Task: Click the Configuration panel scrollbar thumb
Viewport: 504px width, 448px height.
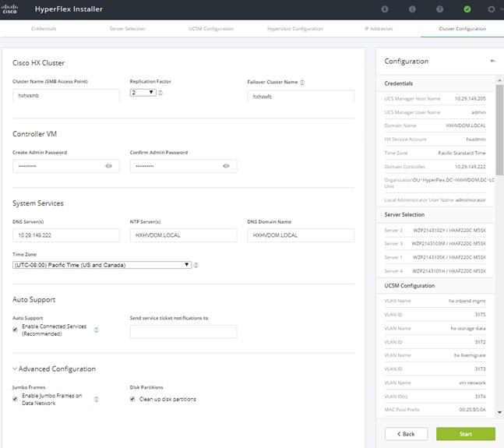Action: click(x=499, y=130)
